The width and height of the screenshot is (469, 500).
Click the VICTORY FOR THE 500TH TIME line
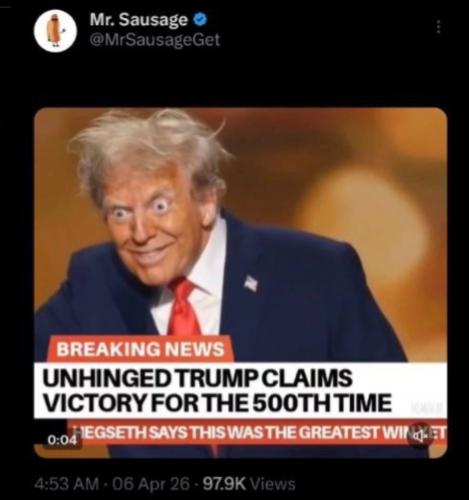click(x=217, y=403)
